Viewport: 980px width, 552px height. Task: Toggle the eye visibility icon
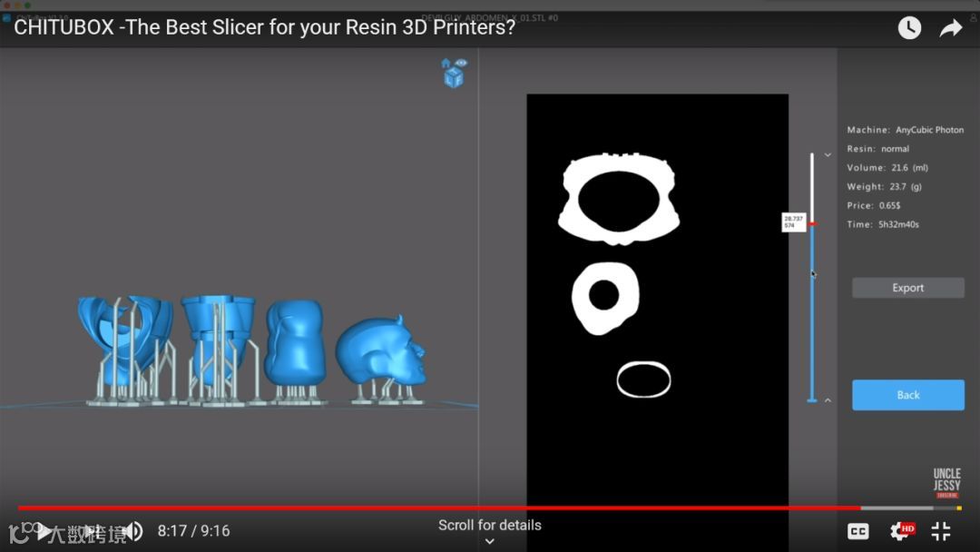coord(461,64)
